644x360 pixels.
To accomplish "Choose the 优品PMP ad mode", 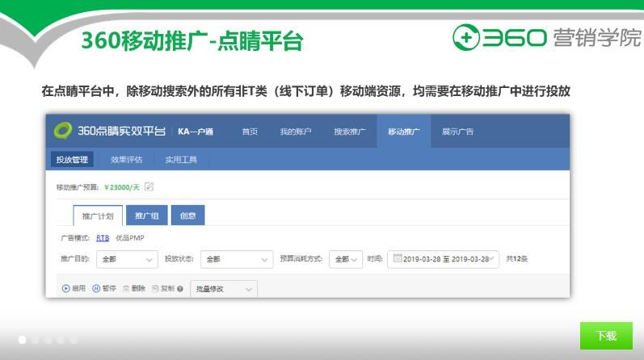I will [x=130, y=237].
